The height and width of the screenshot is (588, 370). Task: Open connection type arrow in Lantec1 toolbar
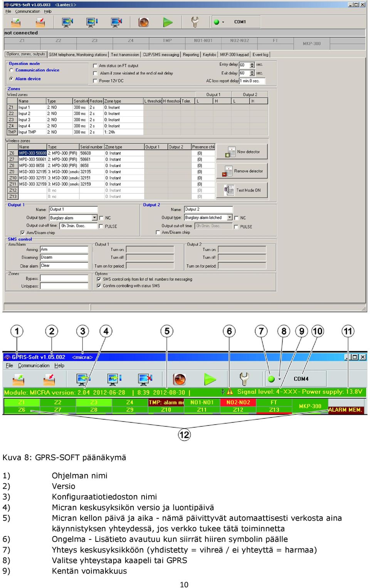pos(223,22)
